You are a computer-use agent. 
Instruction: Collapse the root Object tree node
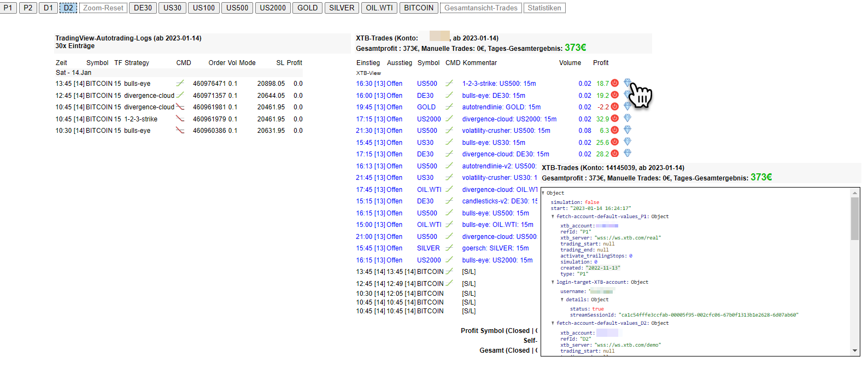tap(543, 193)
